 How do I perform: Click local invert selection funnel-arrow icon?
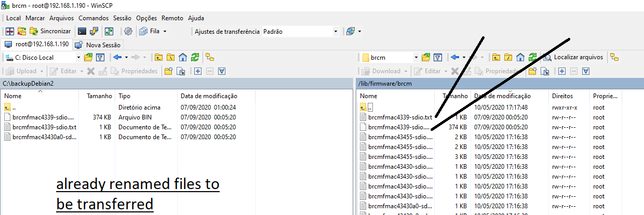click(222, 71)
